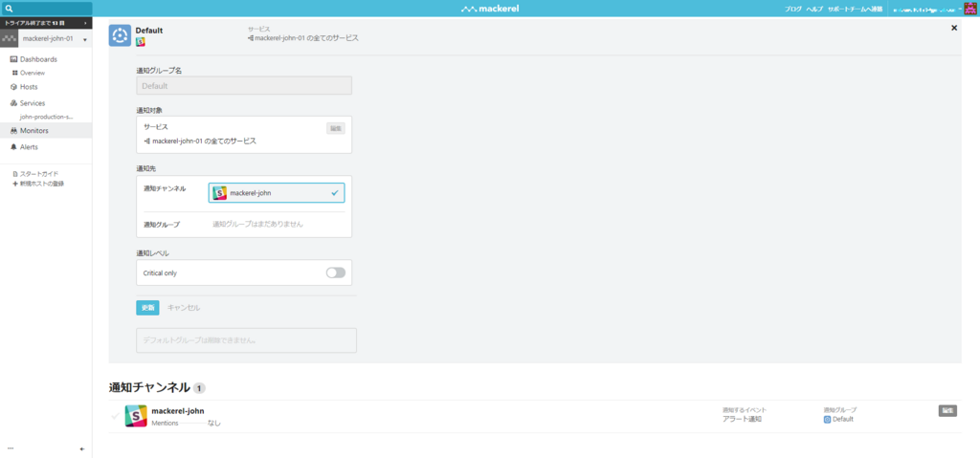Select Monitors in the sidebar
The width and height of the screenshot is (980, 458).
click(x=33, y=131)
